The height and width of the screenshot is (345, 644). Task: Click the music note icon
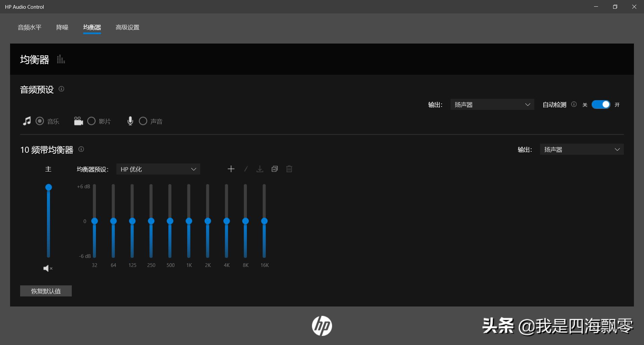click(x=27, y=121)
